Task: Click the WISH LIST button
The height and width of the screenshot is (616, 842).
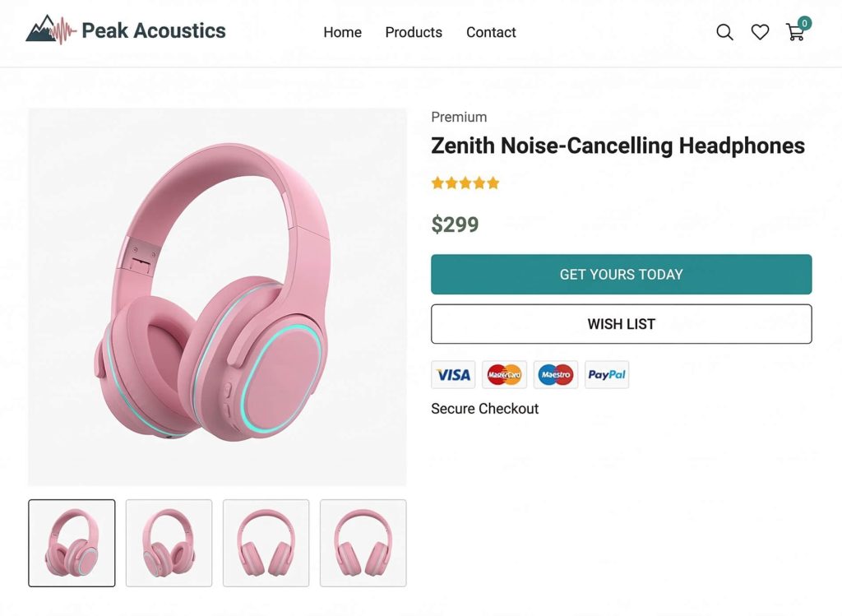Action: pyautogui.click(x=621, y=323)
